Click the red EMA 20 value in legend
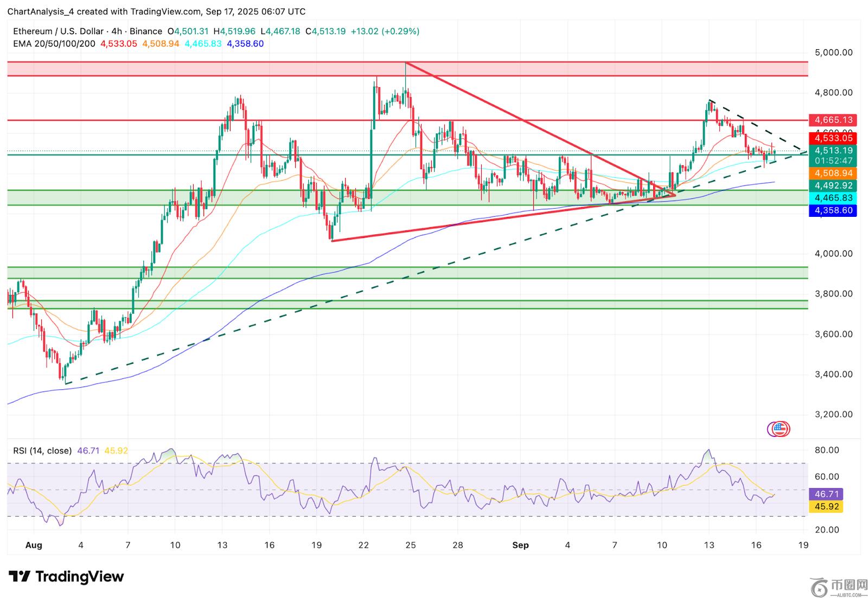The height and width of the screenshot is (598, 868). click(119, 43)
